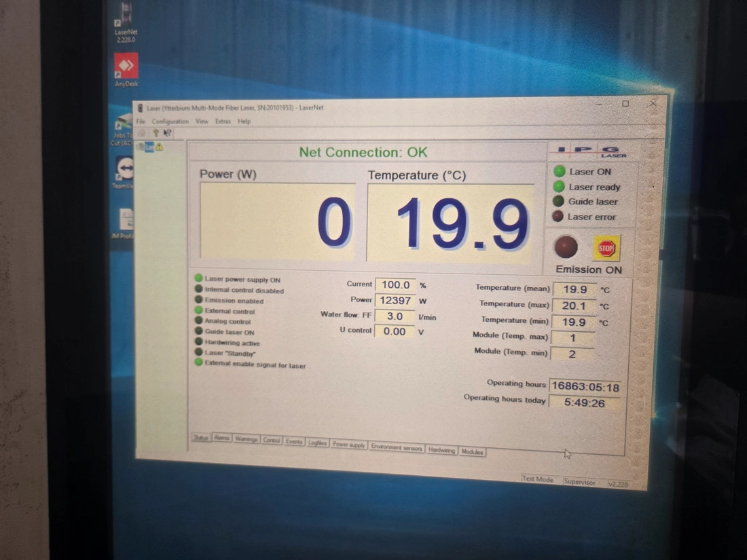Click the Laser ON indicator light
This screenshot has width=747, height=560.
(559, 171)
